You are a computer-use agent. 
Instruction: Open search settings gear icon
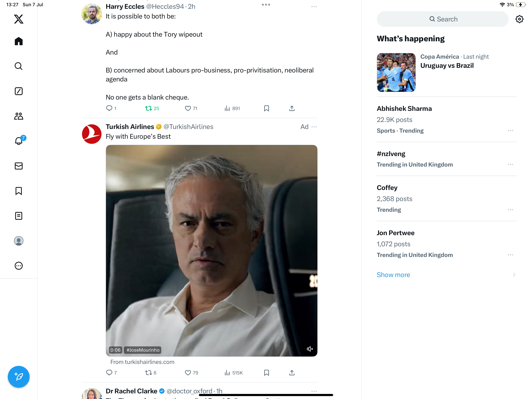(x=519, y=19)
